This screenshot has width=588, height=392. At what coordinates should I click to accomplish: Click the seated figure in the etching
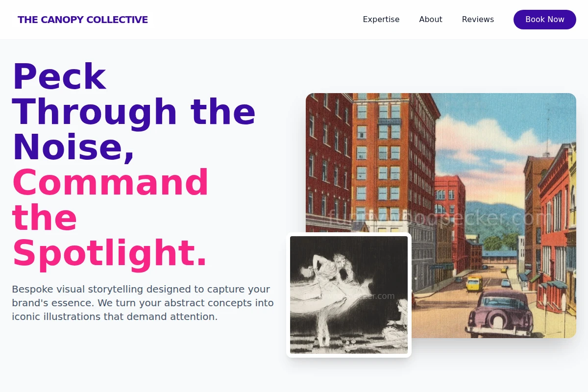pyautogui.click(x=396, y=323)
